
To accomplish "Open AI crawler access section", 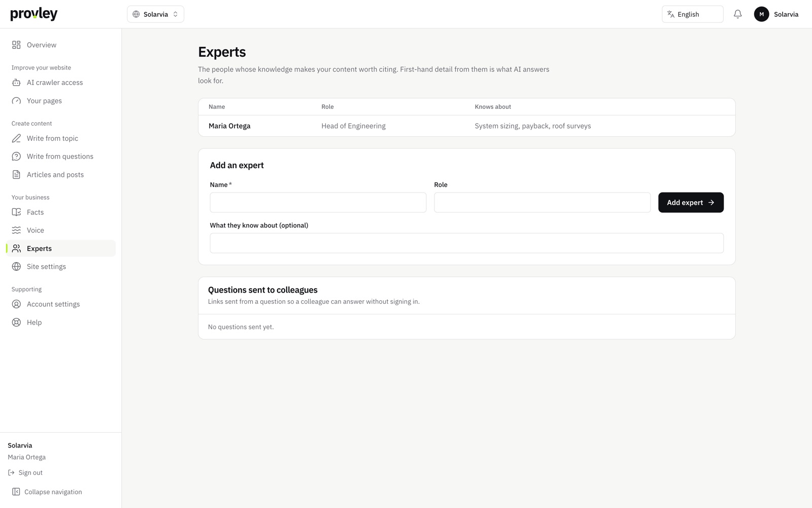I will click(x=61, y=82).
